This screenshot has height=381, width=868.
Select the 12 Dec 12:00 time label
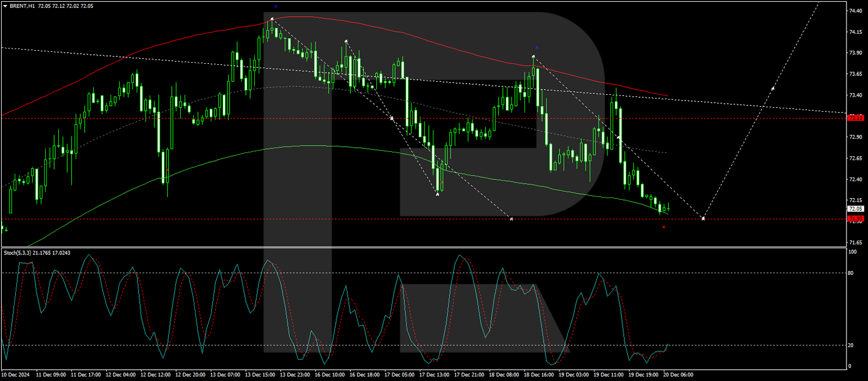click(155, 374)
